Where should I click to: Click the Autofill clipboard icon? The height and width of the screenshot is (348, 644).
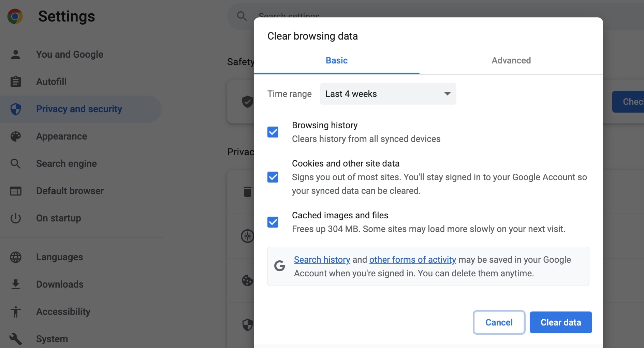point(16,82)
